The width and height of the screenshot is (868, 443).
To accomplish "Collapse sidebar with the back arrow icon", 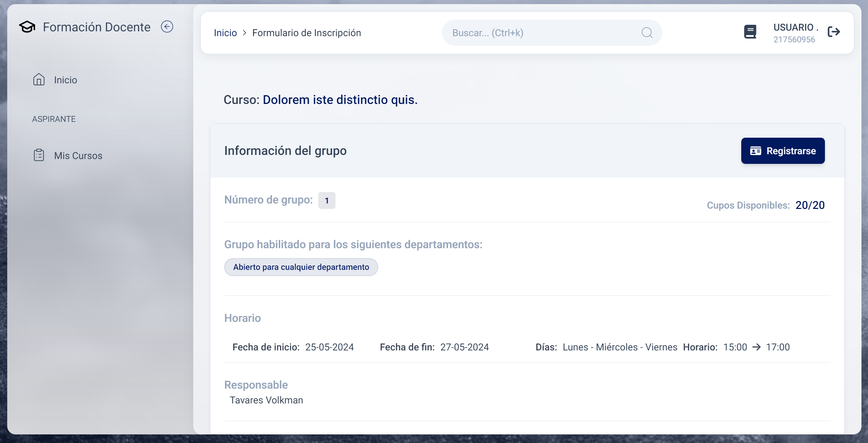I will coord(167,27).
